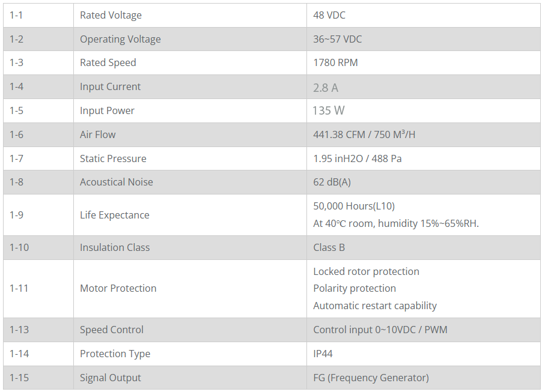Select the Class B insulation value
This screenshot has height=392, width=545.
click(x=329, y=247)
